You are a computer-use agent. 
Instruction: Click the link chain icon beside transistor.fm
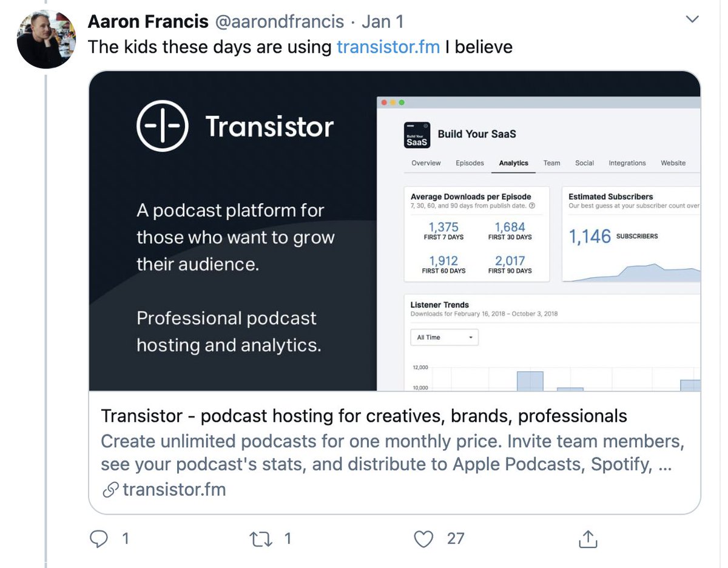(110, 490)
